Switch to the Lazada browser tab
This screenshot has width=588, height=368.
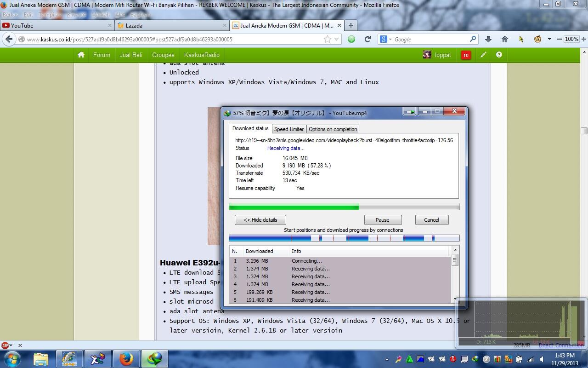pyautogui.click(x=172, y=25)
